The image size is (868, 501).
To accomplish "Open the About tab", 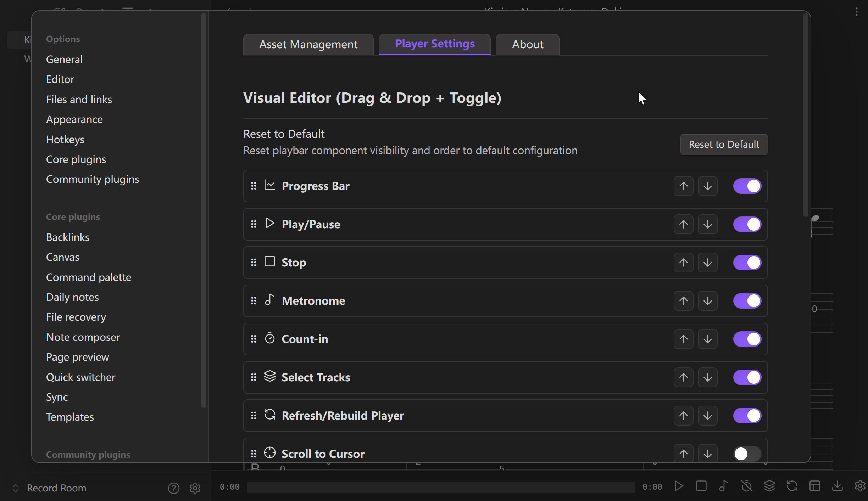I will 528,44.
